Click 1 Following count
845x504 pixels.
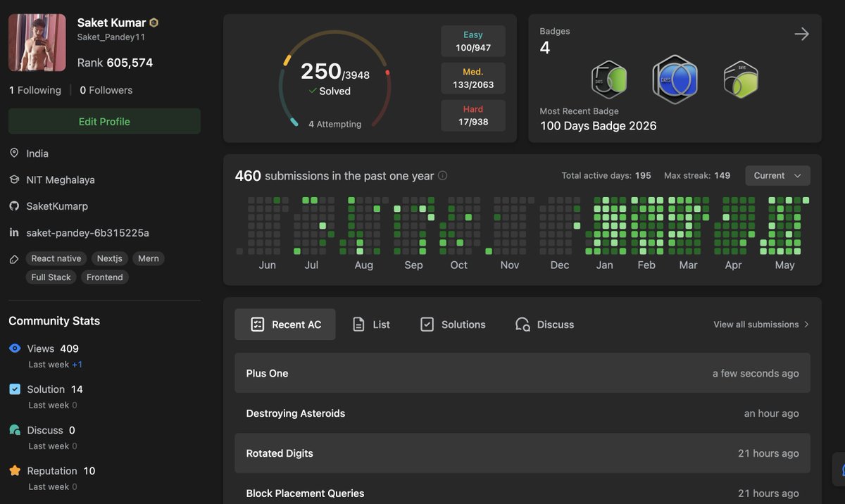pos(35,90)
